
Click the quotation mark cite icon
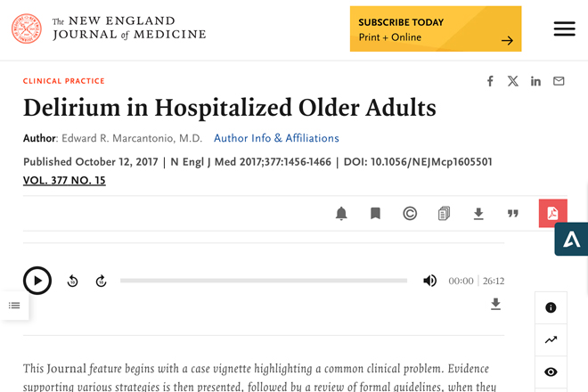click(x=512, y=214)
